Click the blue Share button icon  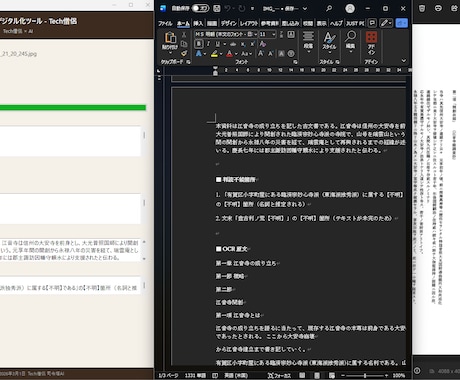click(x=402, y=23)
